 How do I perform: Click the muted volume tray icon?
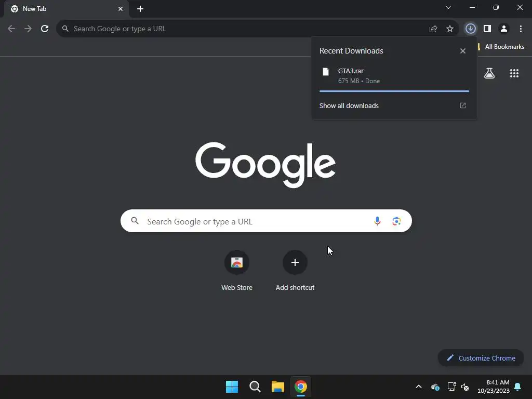pos(465,387)
